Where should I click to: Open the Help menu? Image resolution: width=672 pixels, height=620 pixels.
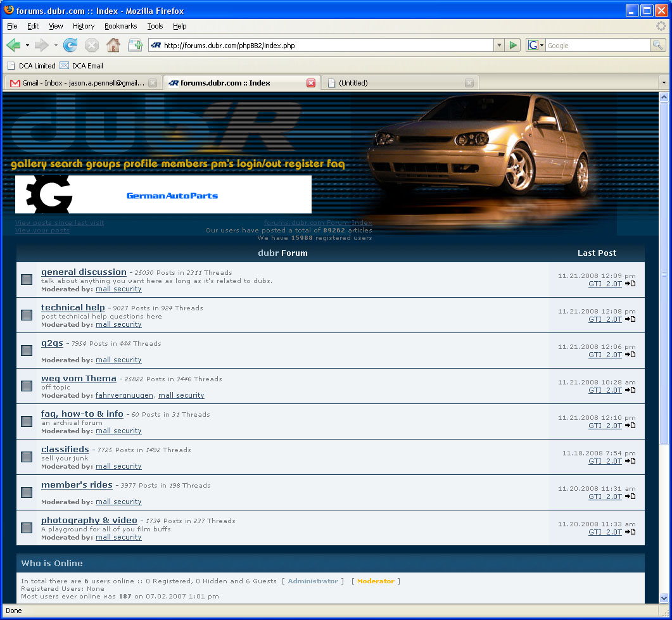pyautogui.click(x=180, y=26)
